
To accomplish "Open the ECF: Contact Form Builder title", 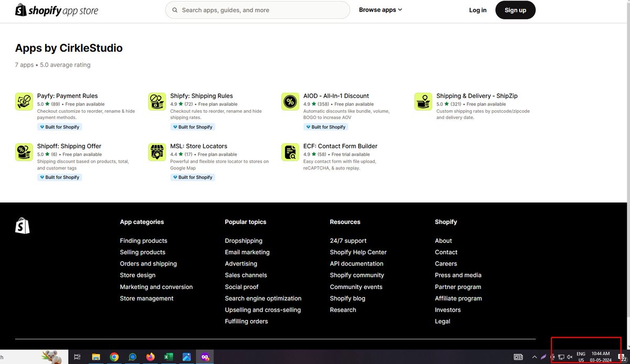I will [340, 146].
